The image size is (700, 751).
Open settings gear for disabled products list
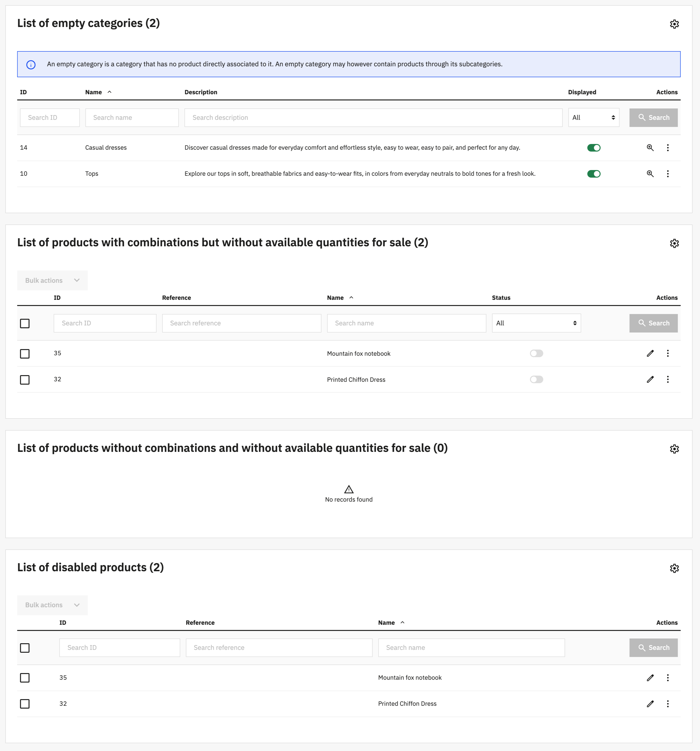click(x=674, y=568)
